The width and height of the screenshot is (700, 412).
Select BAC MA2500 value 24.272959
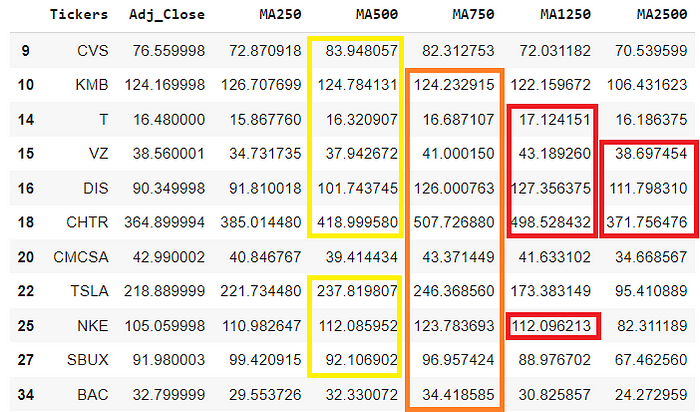point(651,395)
